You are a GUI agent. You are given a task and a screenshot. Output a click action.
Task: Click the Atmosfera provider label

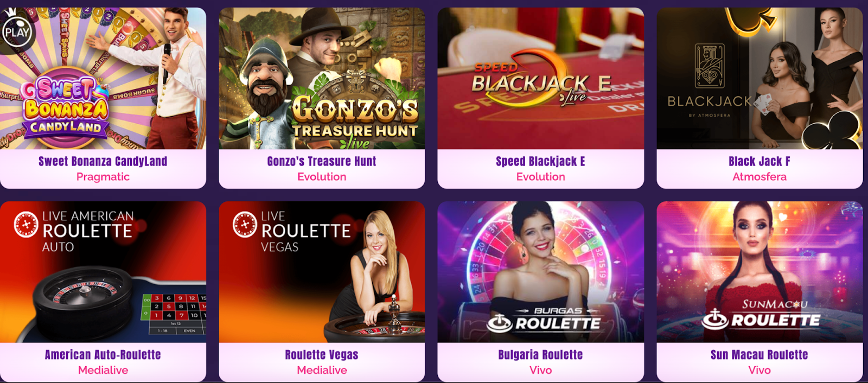[x=759, y=177]
